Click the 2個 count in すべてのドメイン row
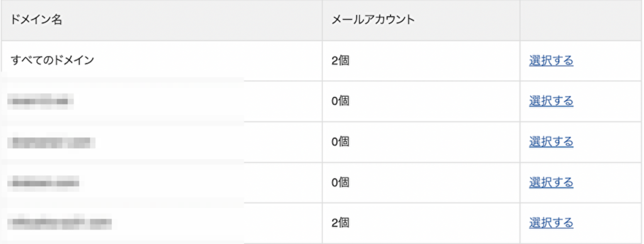The height and width of the screenshot is (244, 644). [x=340, y=61]
